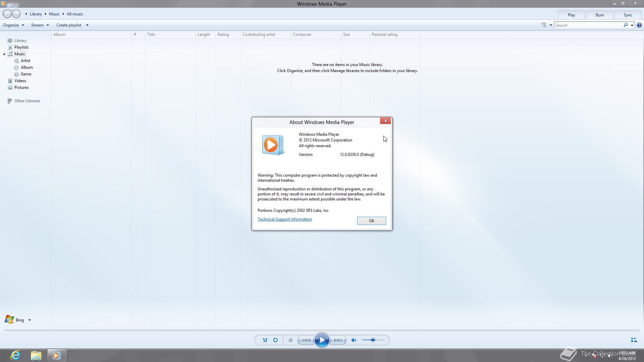The image size is (644, 362).
Task: Click Windows Media Player taskbar icon
Action: pos(56,355)
